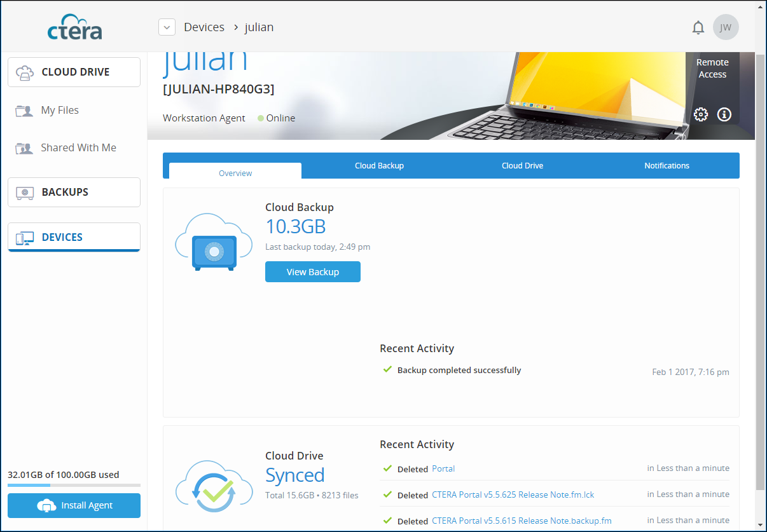
Task: Open Shared With Me
Action: 78,147
